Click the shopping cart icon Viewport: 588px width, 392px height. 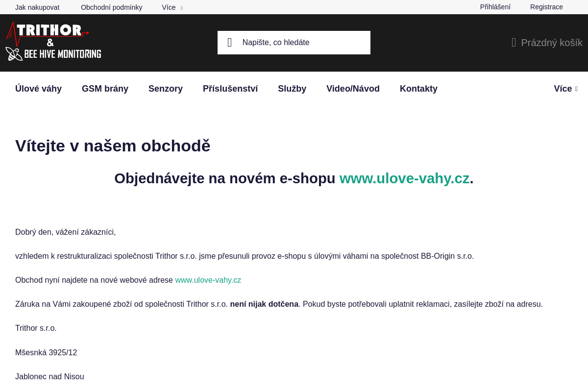514,43
